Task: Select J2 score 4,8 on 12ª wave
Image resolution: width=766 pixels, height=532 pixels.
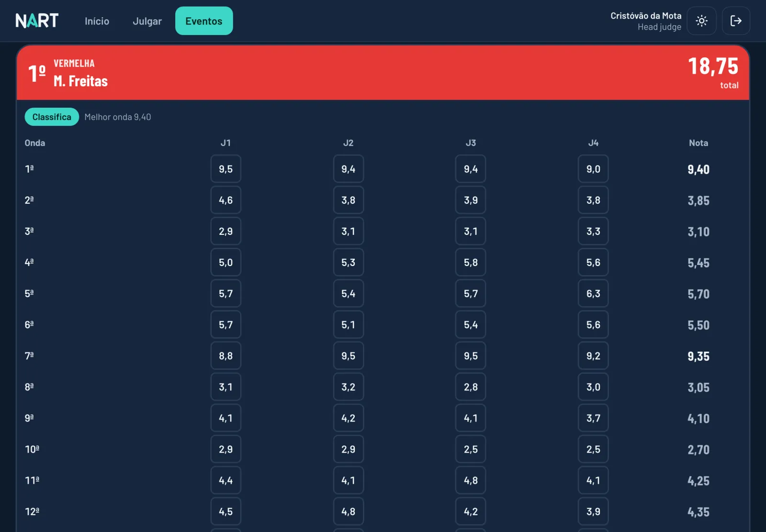Action: [348, 511]
